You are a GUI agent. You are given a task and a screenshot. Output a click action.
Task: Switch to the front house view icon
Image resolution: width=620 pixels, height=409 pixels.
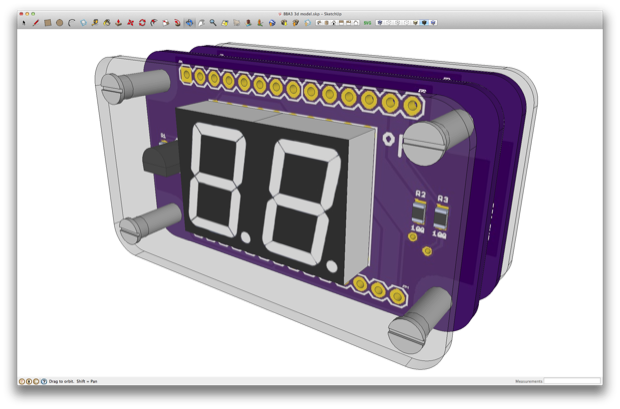click(333, 23)
